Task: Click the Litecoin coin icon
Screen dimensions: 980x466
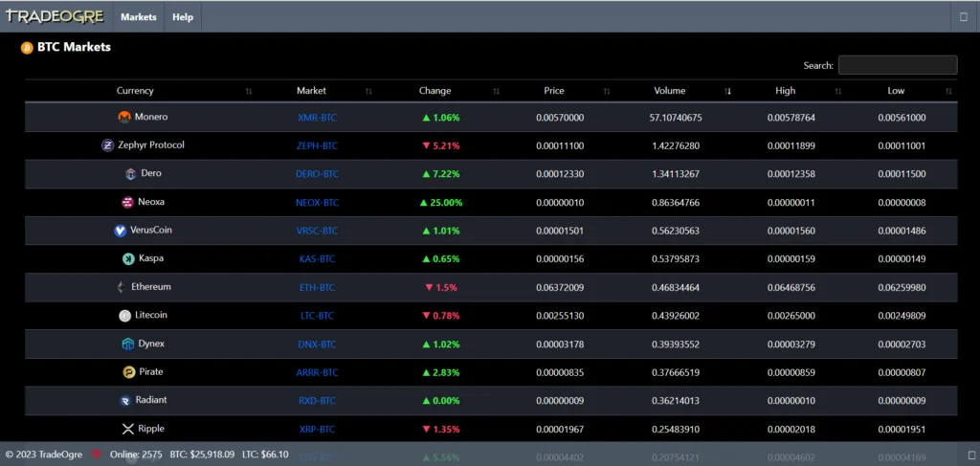Action: point(125,316)
